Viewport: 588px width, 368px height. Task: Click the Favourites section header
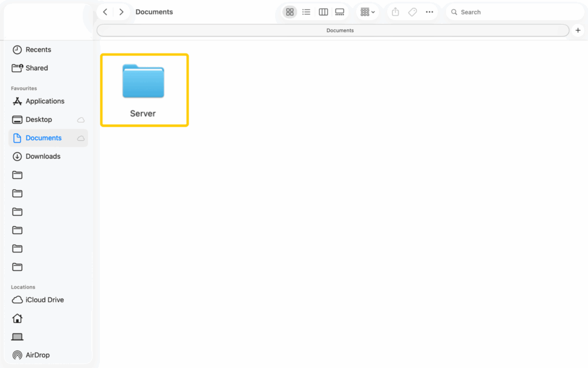pos(24,88)
